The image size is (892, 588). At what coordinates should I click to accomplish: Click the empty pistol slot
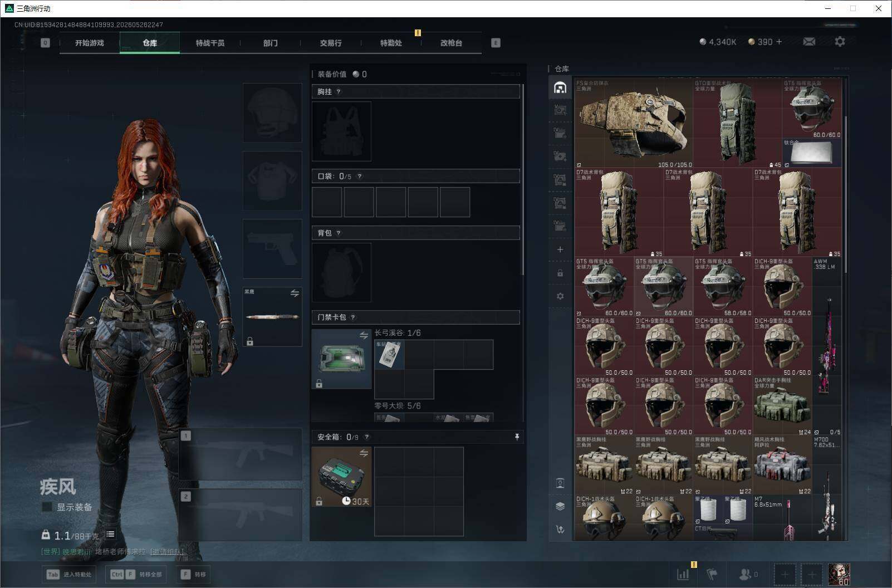point(272,248)
